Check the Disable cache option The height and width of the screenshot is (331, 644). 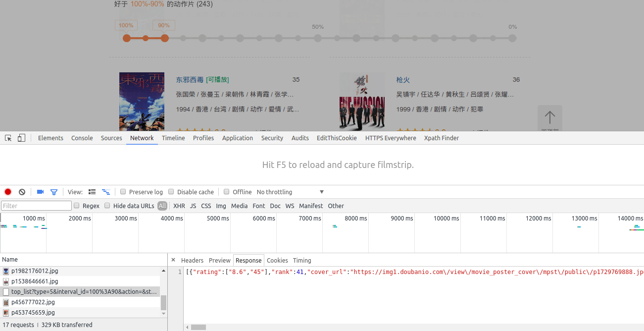tap(171, 192)
